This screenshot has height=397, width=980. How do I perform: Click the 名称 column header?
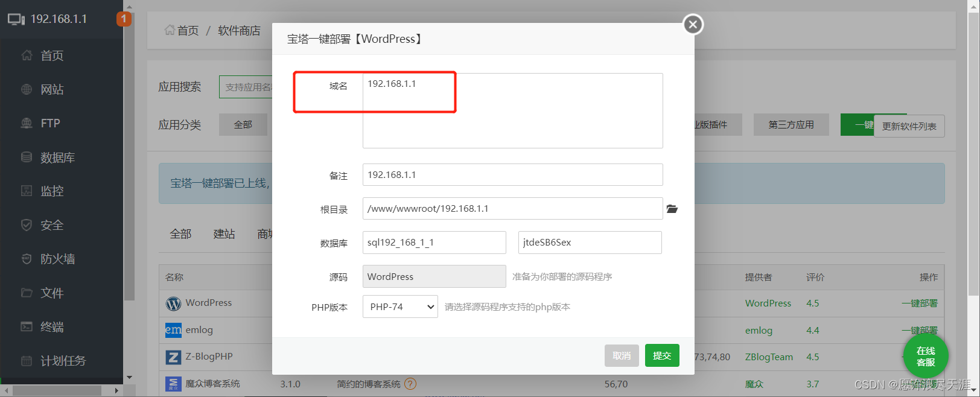174,277
